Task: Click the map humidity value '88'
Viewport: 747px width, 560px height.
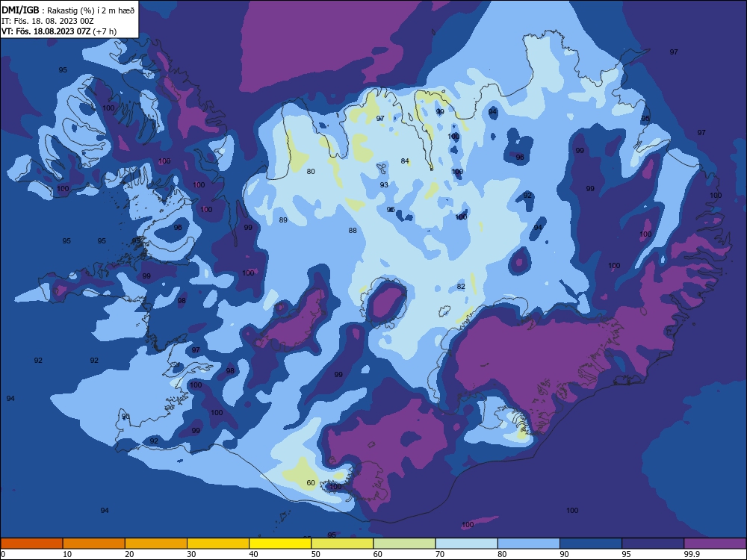Action: 353,231
